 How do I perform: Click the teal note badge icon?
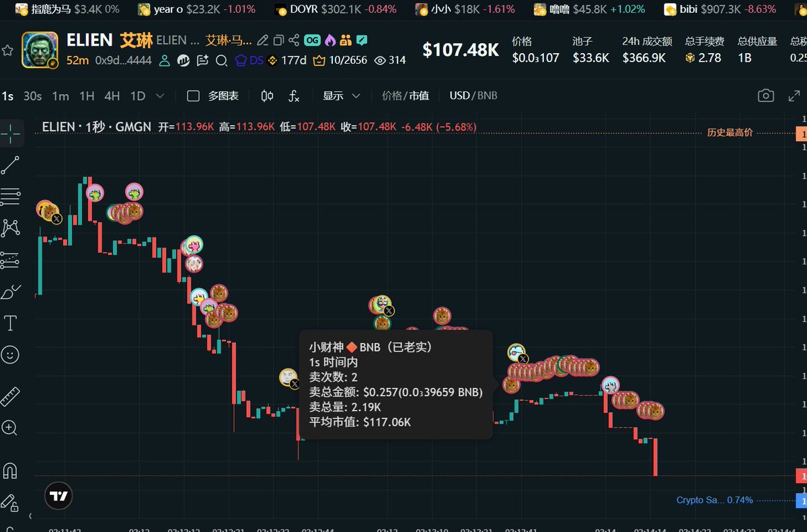(x=362, y=40)
